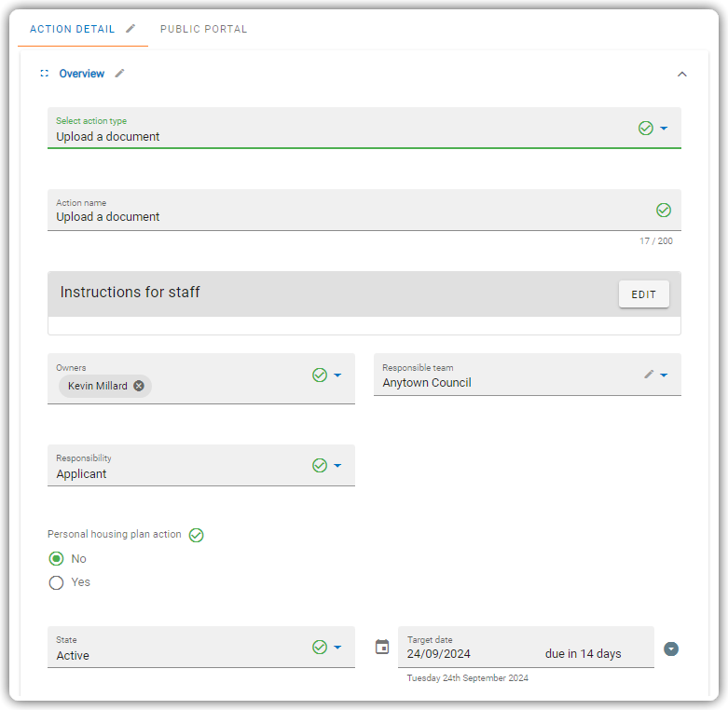Click the pencil icon in Responsible team field
This screenshot has width=728, height=710.
[x=649, y=375]
